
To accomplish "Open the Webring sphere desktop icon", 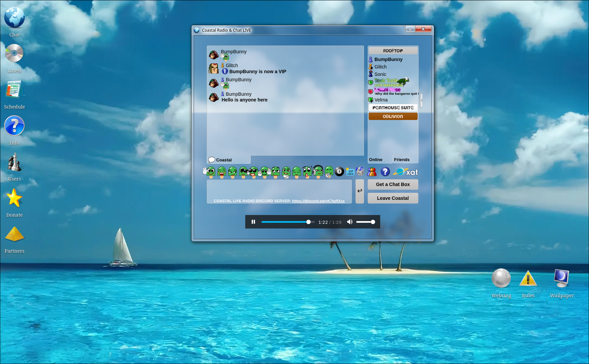I will [x=501, y=278].
